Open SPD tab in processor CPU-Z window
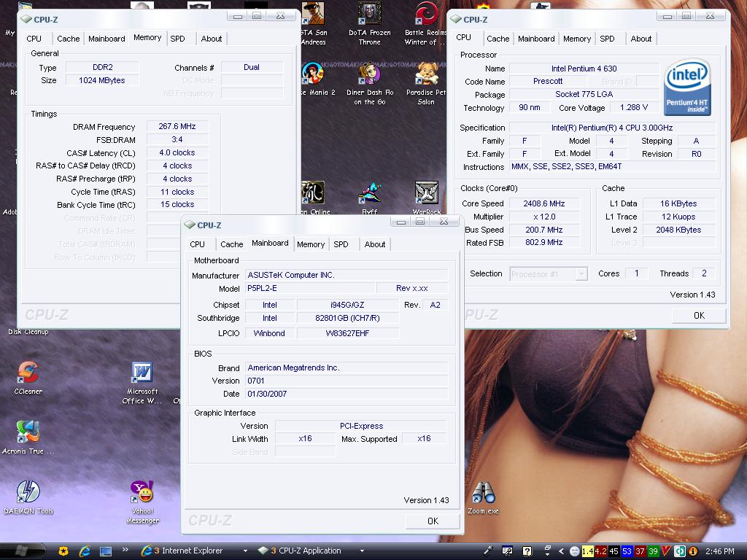The image size is (747, 560). 607,39
